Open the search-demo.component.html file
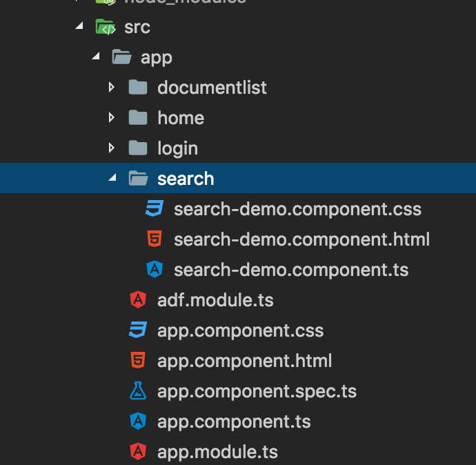 (x=301, y=239)
